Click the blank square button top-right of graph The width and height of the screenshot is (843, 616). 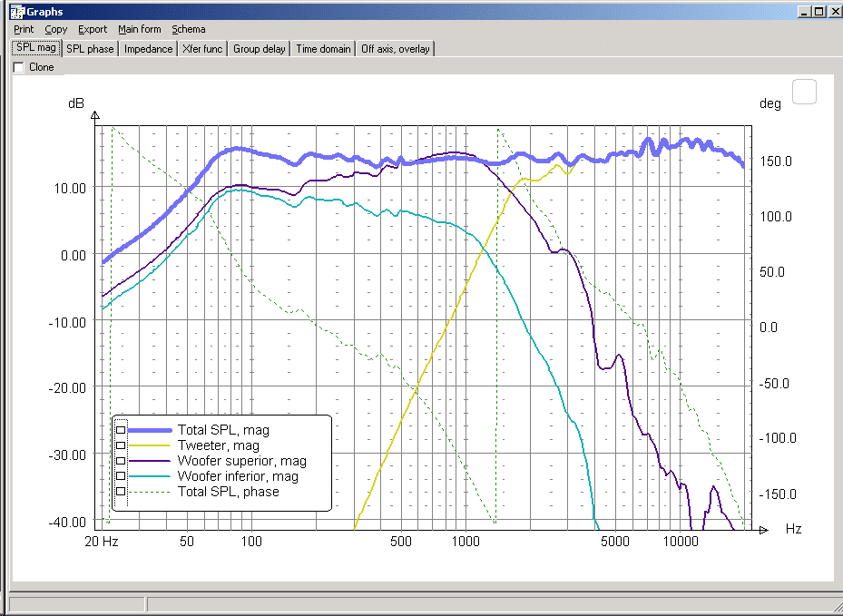click(x=804, y=92)
